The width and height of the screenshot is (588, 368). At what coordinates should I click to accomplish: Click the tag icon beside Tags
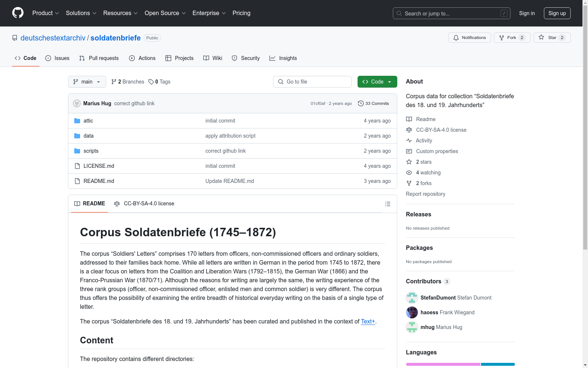151,82
